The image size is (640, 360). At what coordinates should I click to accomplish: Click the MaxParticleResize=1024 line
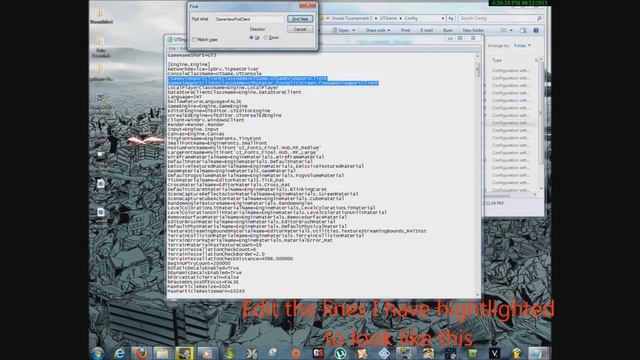199,287
